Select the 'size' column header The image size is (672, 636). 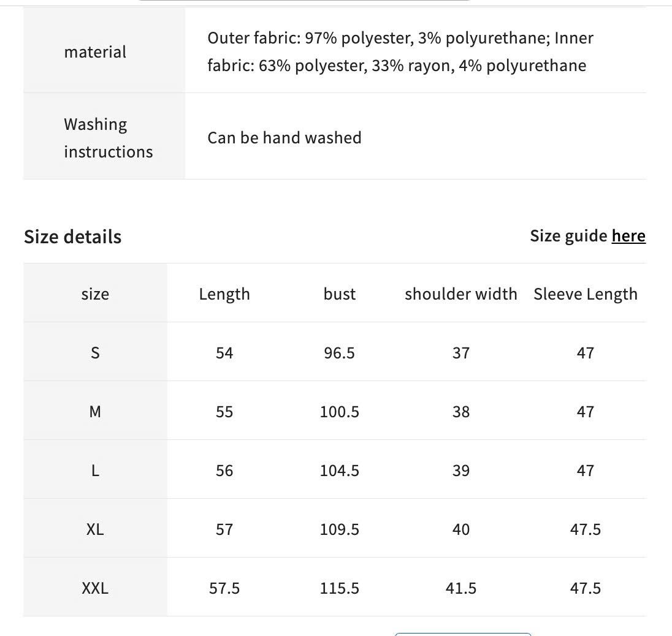95,294
